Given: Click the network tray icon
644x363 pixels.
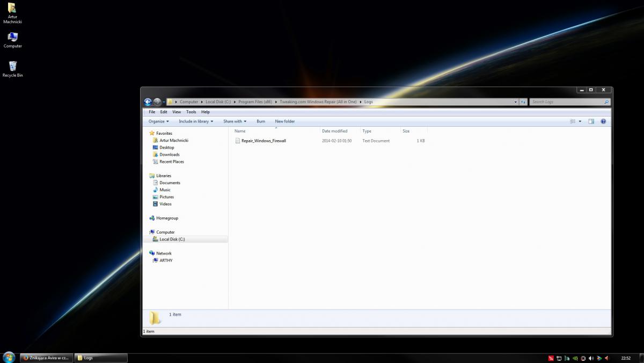Looking at the screenshot, I should tap(559, 358).
